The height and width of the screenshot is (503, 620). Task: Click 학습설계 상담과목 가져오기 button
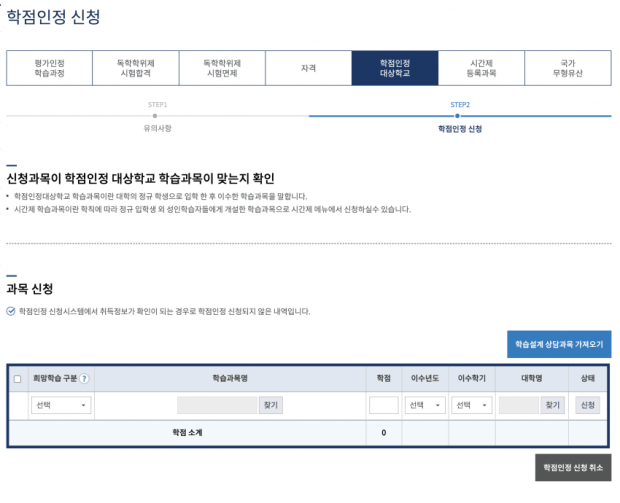click(x=559, y=344)
